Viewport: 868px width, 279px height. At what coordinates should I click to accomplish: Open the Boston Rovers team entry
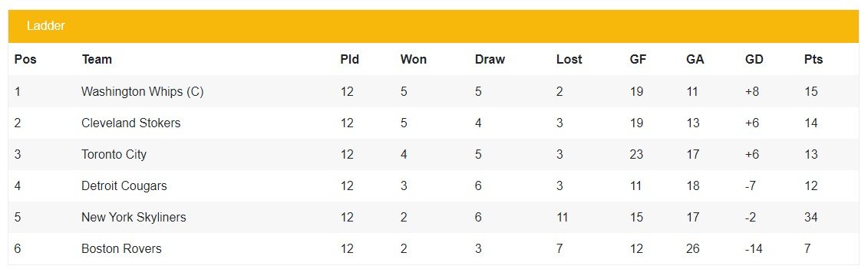(121, 248)
